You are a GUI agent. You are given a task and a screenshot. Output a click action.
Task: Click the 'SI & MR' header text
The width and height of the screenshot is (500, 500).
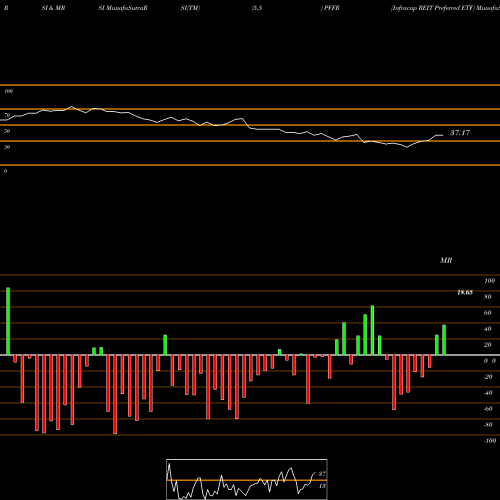(53, 8)
